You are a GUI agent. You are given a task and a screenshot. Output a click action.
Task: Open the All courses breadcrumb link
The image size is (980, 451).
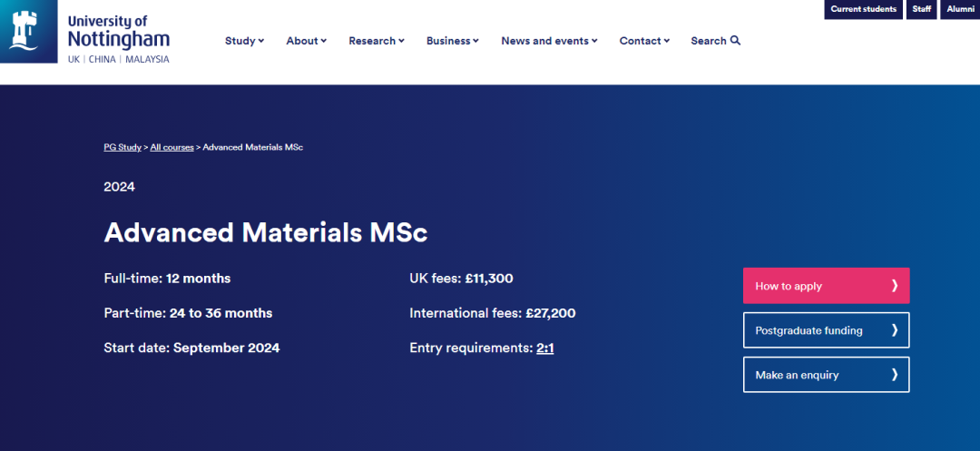click(x=172, y=147)
